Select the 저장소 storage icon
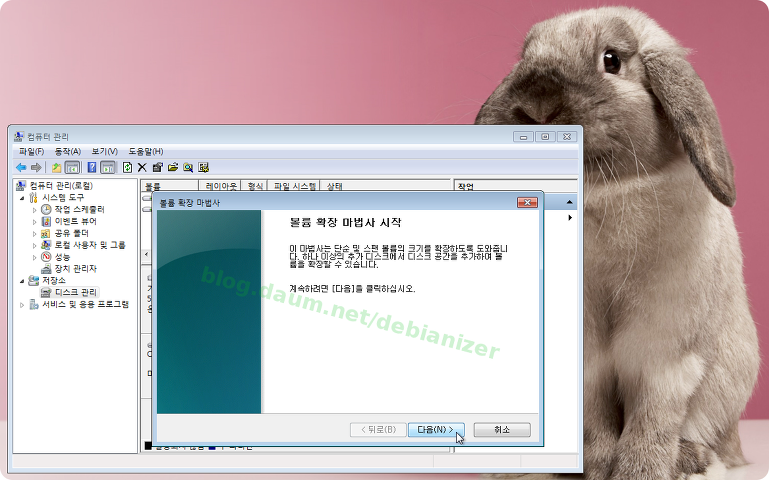Screen dimensions: 769x480 click(33, 280)
